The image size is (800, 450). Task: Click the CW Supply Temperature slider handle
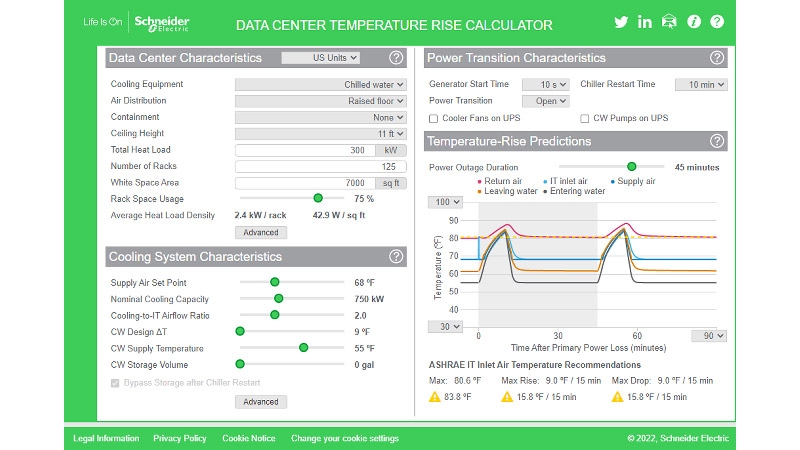[x=304, y=348]
